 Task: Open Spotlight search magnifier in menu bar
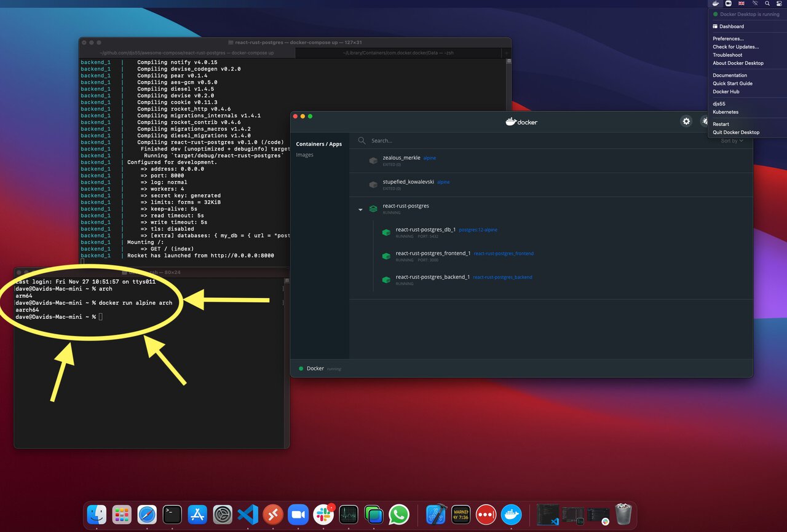coord(767,4)
